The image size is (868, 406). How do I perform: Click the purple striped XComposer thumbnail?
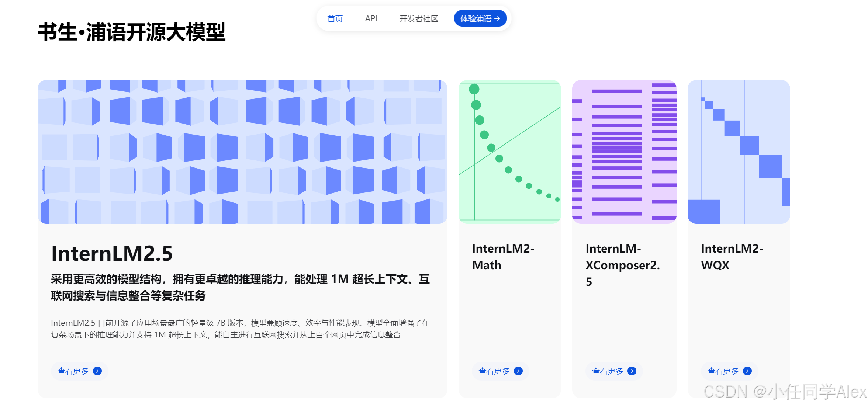point(624,152)
